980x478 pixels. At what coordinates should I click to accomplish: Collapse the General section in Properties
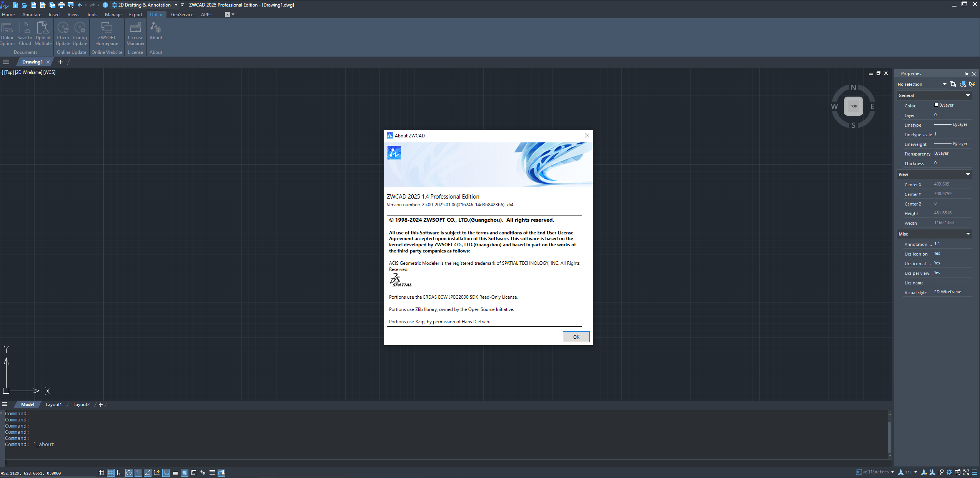968,95
